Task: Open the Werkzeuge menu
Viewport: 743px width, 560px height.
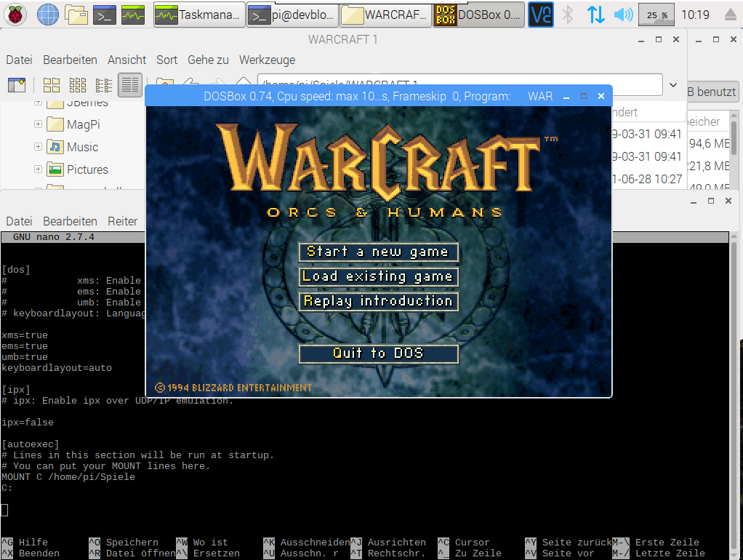Action: pos(268,60)
